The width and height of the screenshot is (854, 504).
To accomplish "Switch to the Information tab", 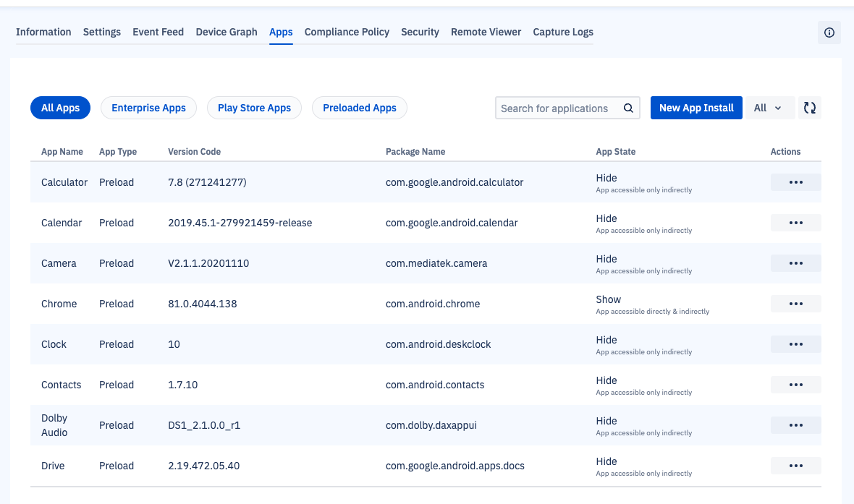I will pos(43,32).
